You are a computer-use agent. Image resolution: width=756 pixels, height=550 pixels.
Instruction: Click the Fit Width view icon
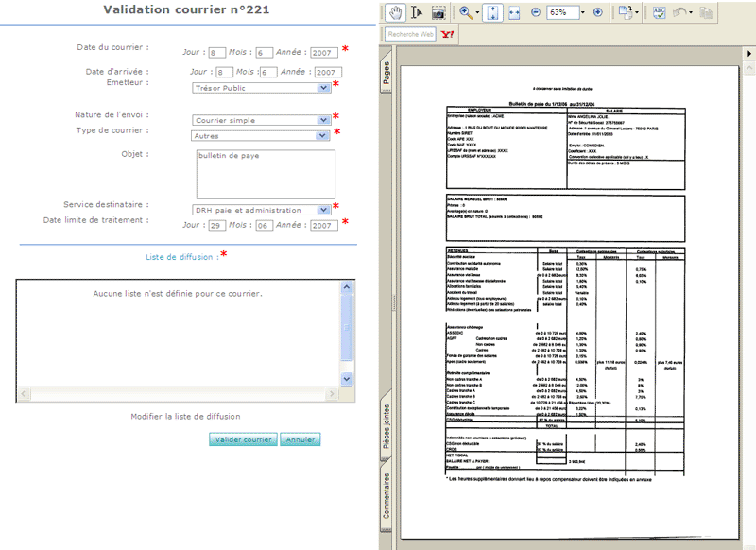(514, 13)
